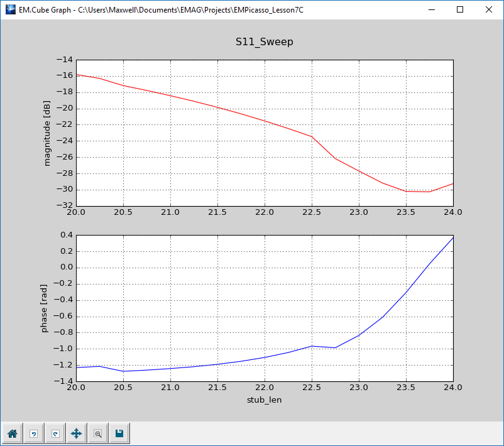Click the EM.Cube icon in title bar
Viewport: 504px width, 446px height.
(x=10, y=9)
